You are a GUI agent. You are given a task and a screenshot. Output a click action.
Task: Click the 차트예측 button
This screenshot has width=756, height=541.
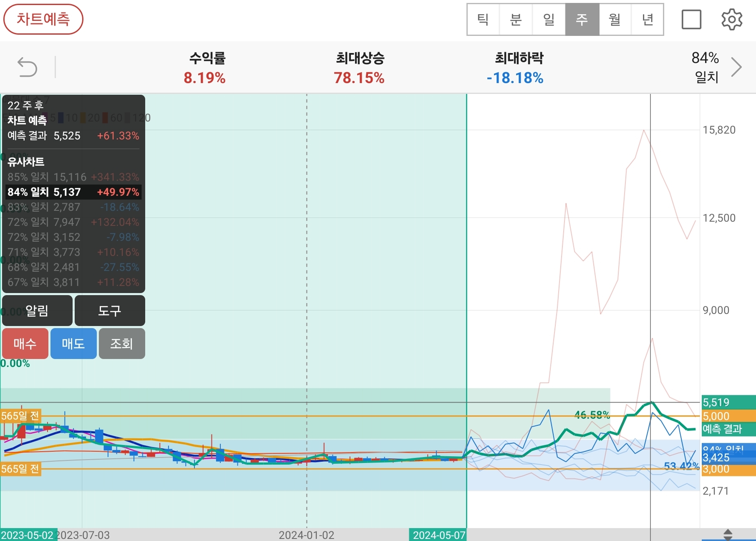coord(43,19)
